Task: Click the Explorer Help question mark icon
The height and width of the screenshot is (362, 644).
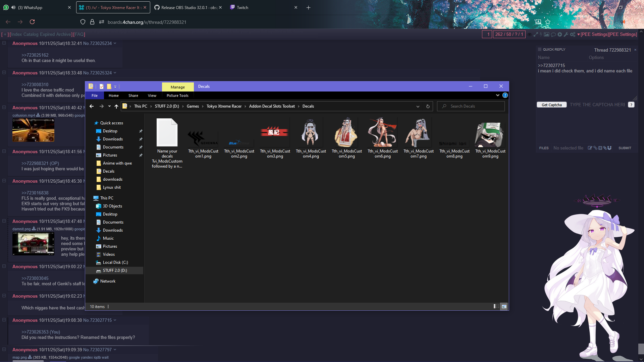Action: click(505, 96)
